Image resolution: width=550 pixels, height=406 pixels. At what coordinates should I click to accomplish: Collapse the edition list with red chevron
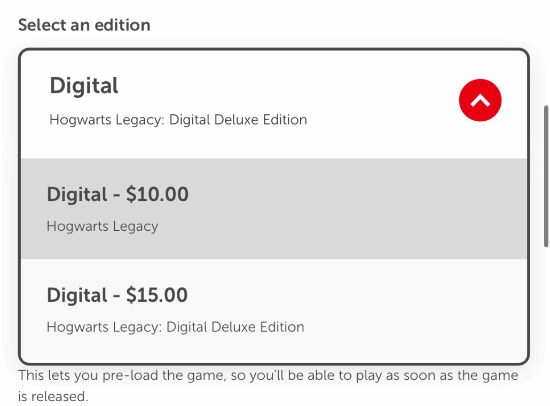click(480, 100)
